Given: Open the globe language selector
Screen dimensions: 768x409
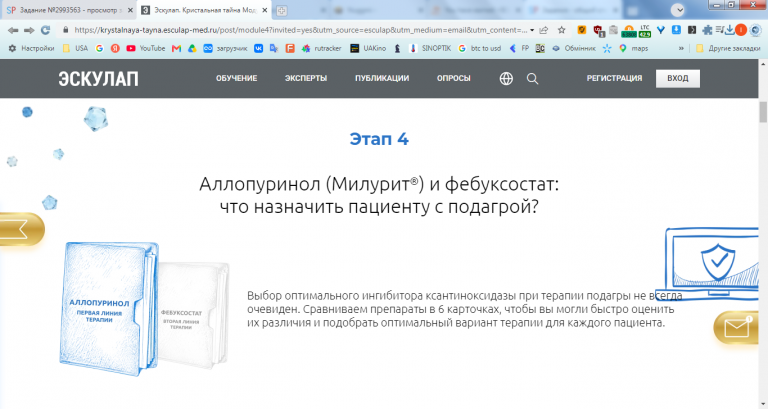Looking at the screenshot, I should (x=506, y=78).
